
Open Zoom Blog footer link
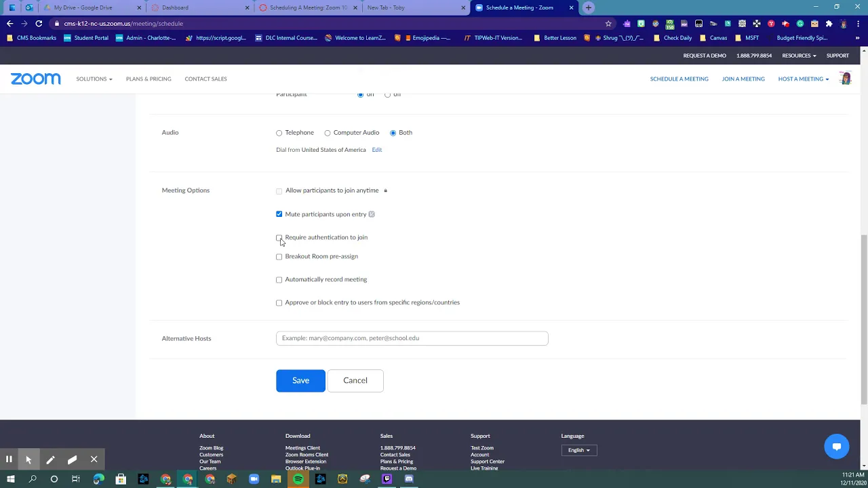pos(211,448)
